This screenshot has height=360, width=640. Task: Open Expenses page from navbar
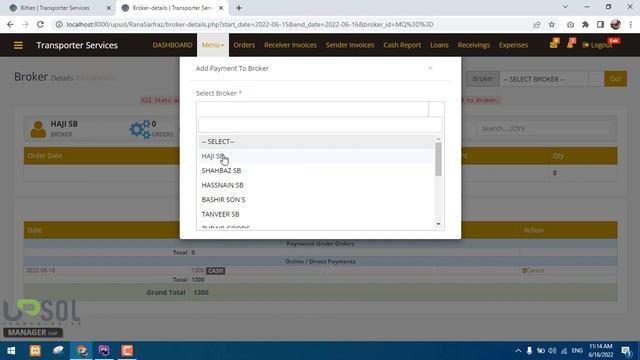(513, 45)
